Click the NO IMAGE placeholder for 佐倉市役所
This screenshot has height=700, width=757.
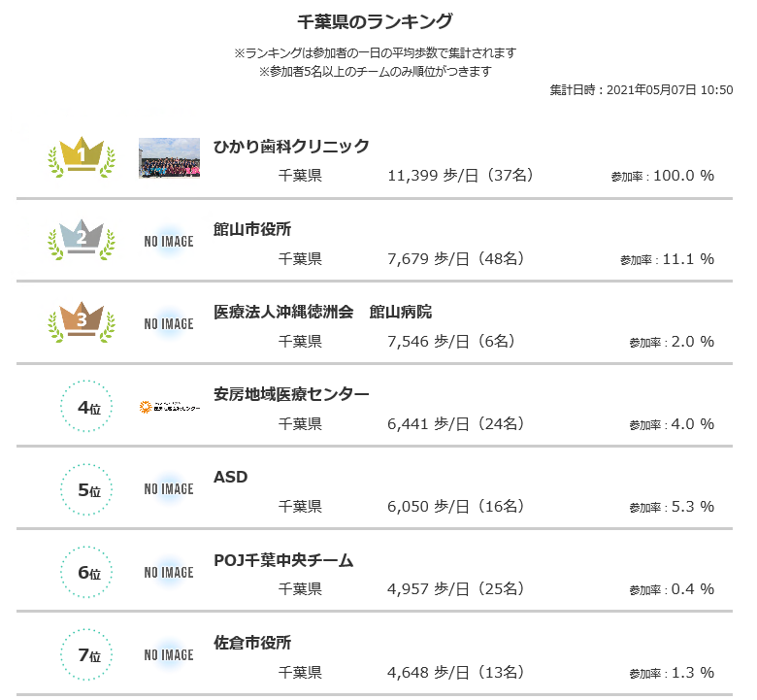tap(169, 654)
